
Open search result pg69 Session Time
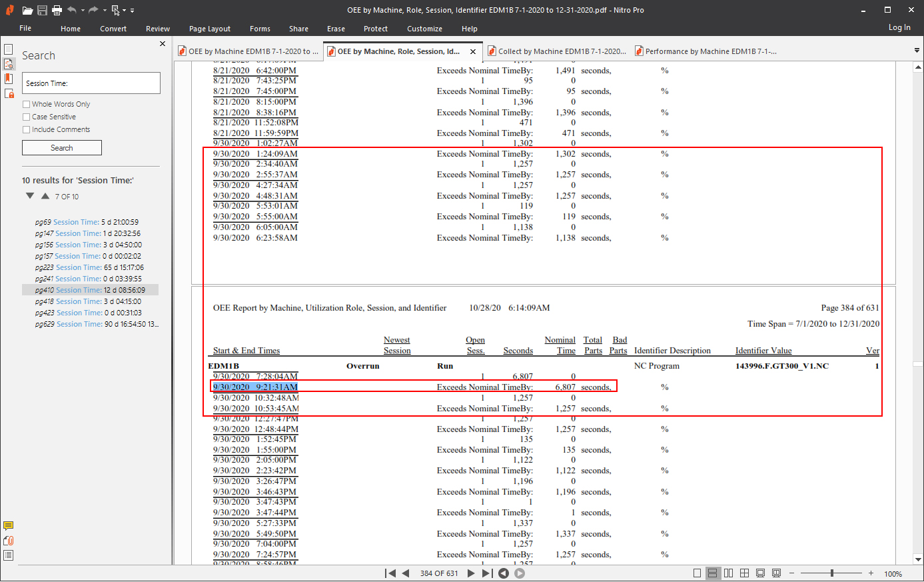(x=87, y=222)
